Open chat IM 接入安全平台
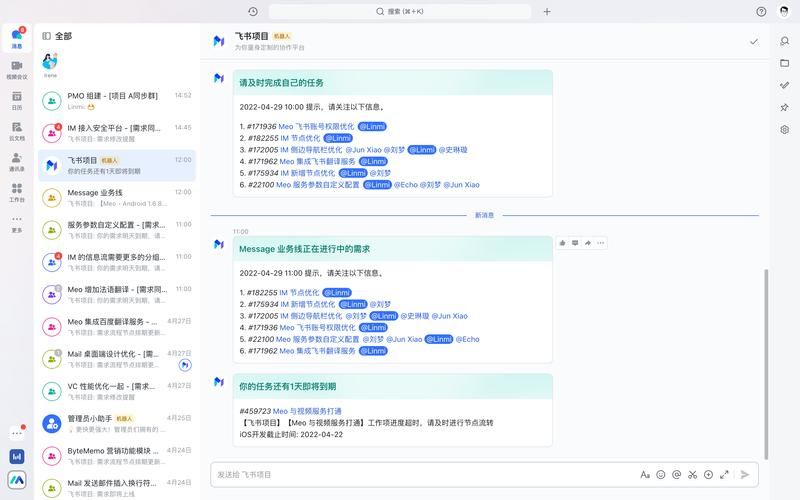 (x=117, y=133)
